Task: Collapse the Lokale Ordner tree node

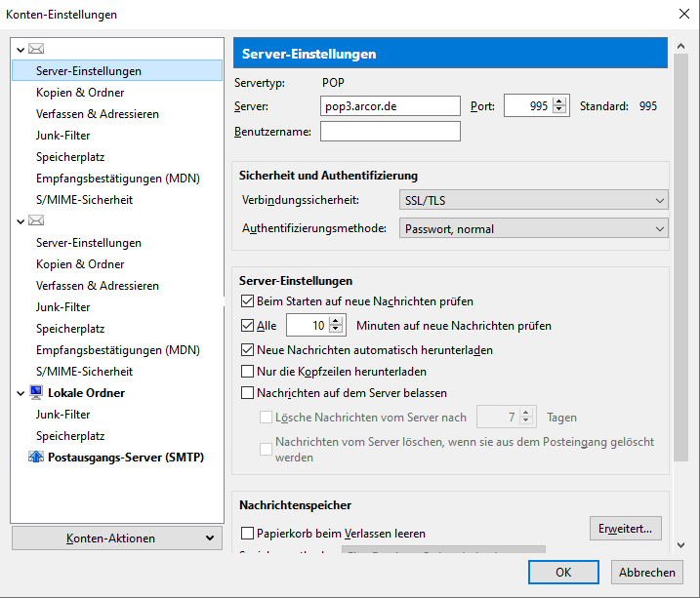Action: coord(21,393)
